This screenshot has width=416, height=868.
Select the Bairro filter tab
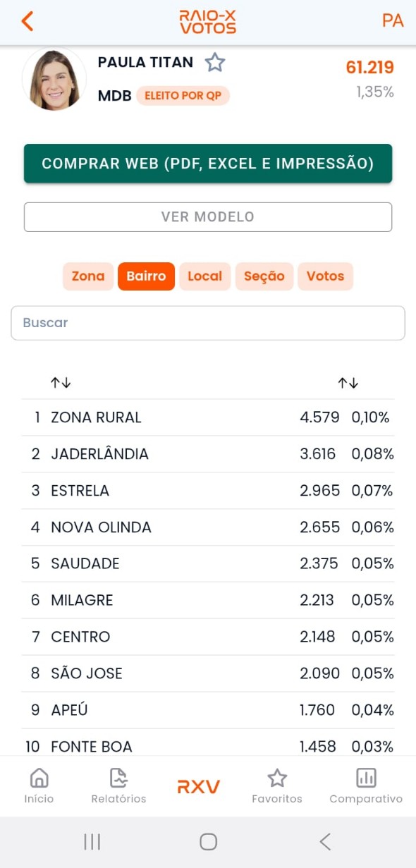click(146, 276)
